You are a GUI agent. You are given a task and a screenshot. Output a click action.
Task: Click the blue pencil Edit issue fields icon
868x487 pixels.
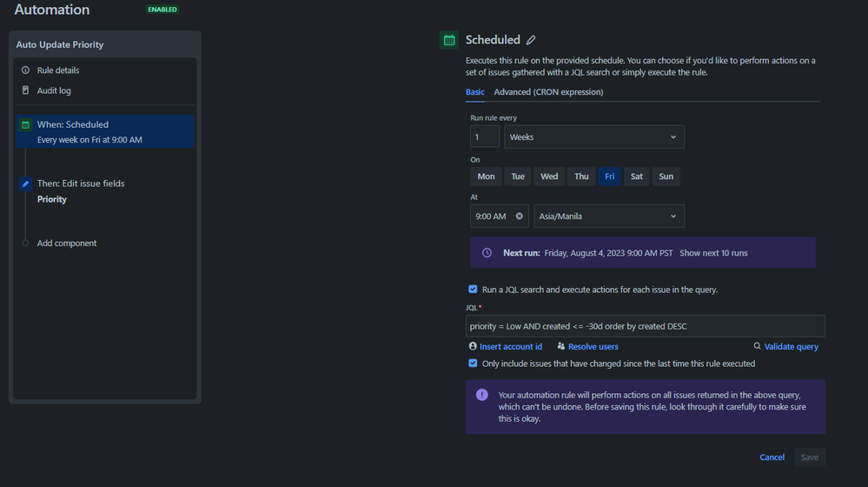coord(25,183)
